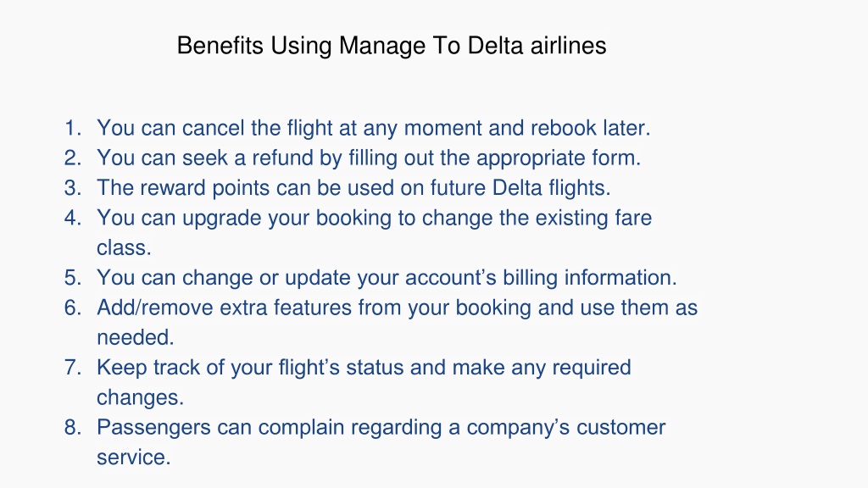Click the reward points list item

(x=353, y=188)
